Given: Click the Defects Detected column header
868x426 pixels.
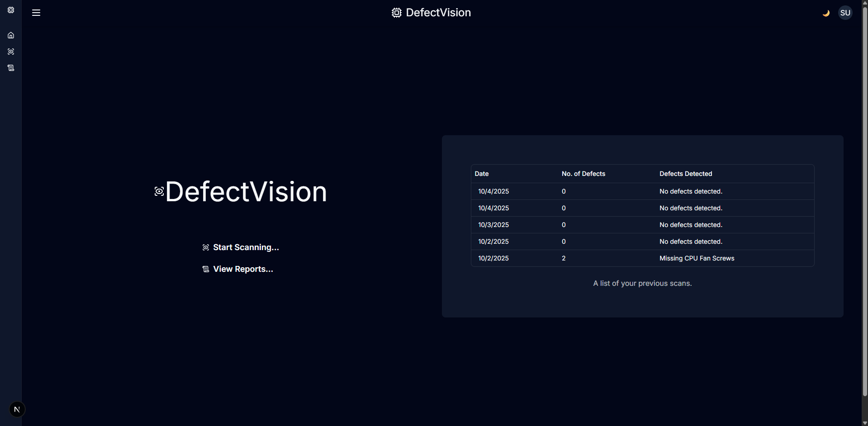Looking at the screenshot, I should click(x=686, y=174).
